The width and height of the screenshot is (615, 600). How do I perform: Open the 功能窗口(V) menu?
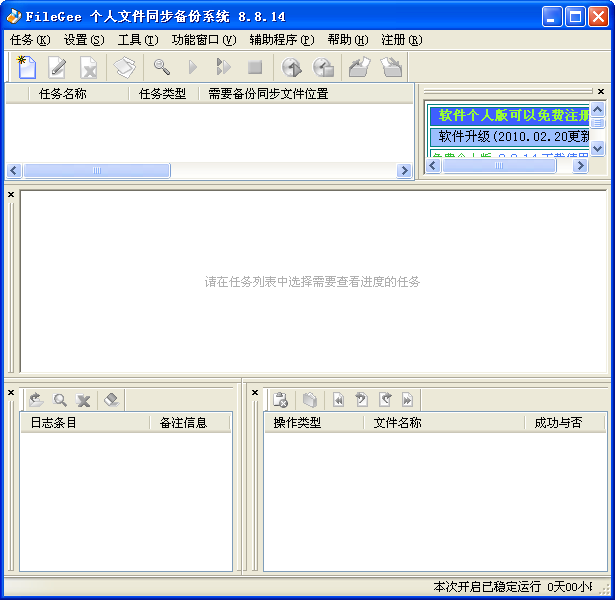(x=204, y=40)
